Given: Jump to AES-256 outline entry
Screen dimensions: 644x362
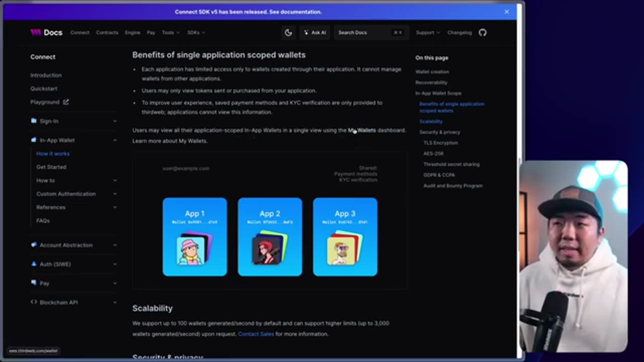Looking at the screenshot, I should (x=434, y=153).
